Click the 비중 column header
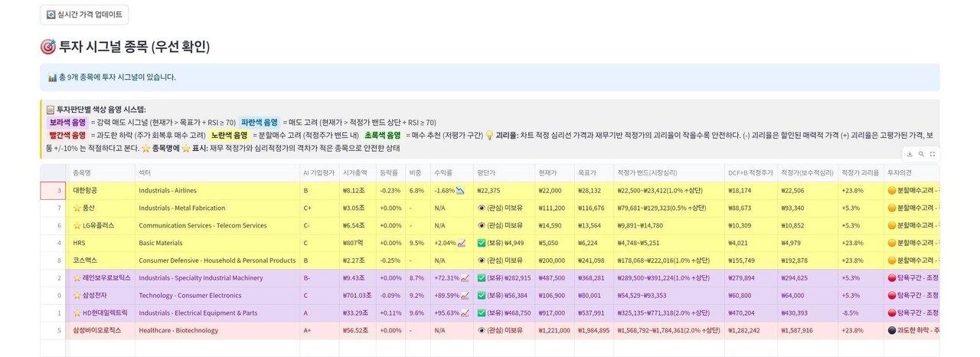 417,172
